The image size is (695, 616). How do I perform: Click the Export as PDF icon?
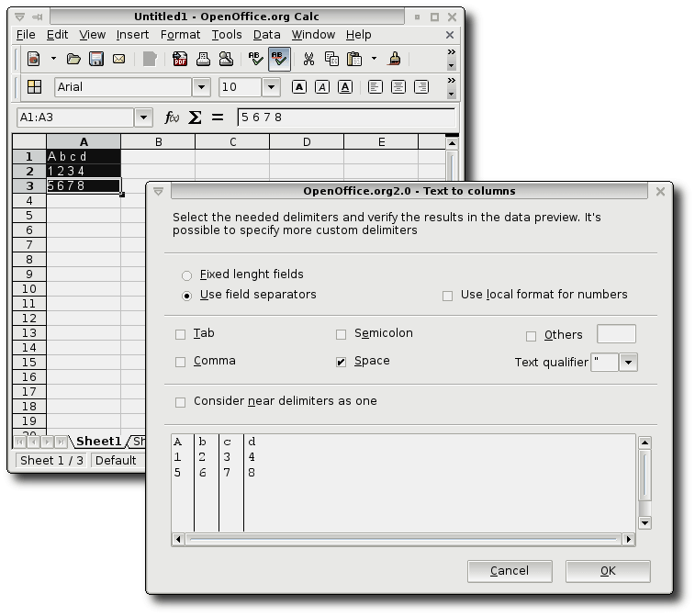coord(180,59)
